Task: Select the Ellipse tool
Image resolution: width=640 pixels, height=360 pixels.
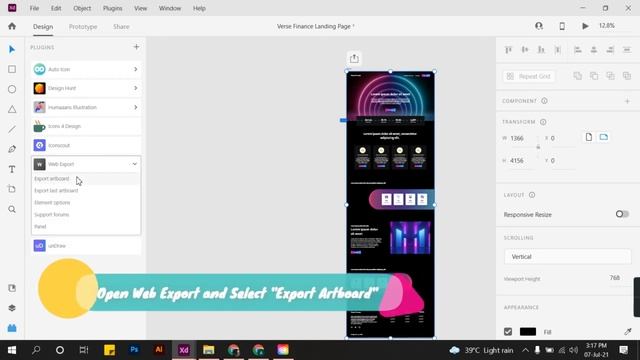Action: tap(12, 89)
